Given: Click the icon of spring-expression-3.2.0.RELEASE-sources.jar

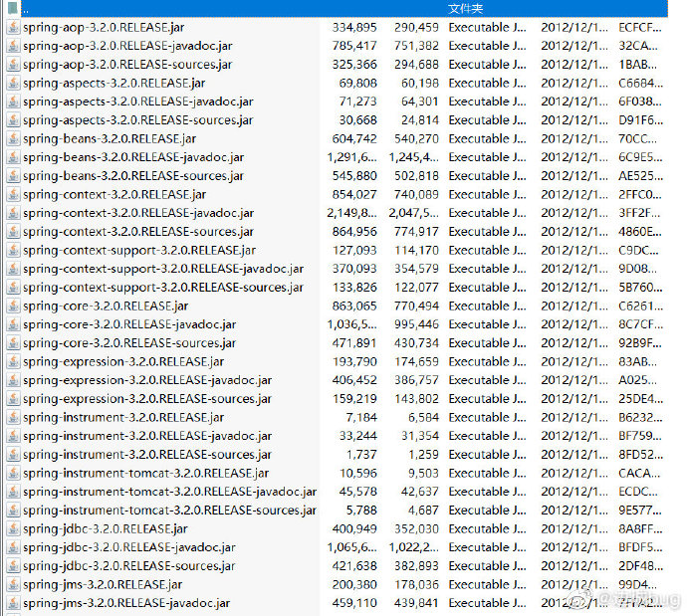Looking at the screenshot, I should coord(14,399).
